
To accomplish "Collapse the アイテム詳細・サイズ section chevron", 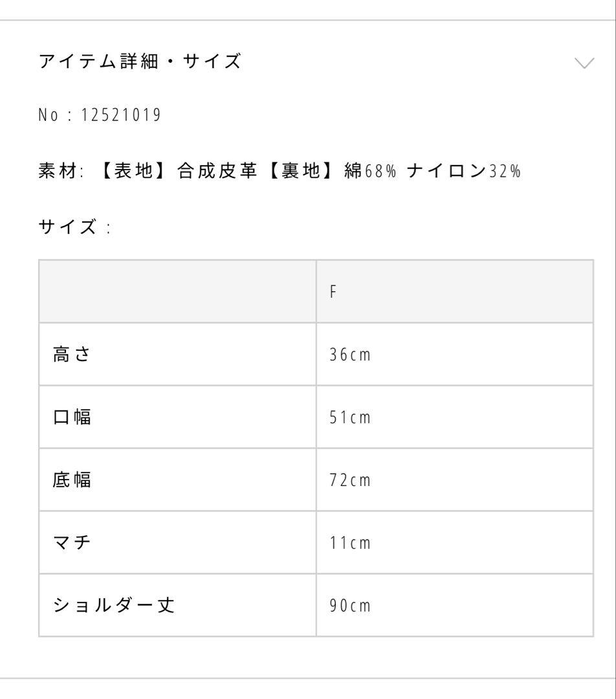I will click(x=584, y=63).
